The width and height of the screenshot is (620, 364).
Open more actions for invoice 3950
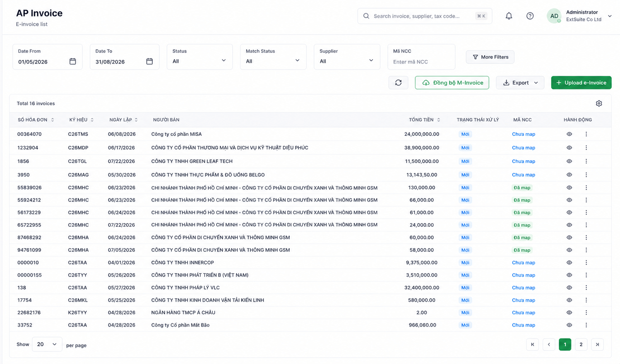pos(586,175)
